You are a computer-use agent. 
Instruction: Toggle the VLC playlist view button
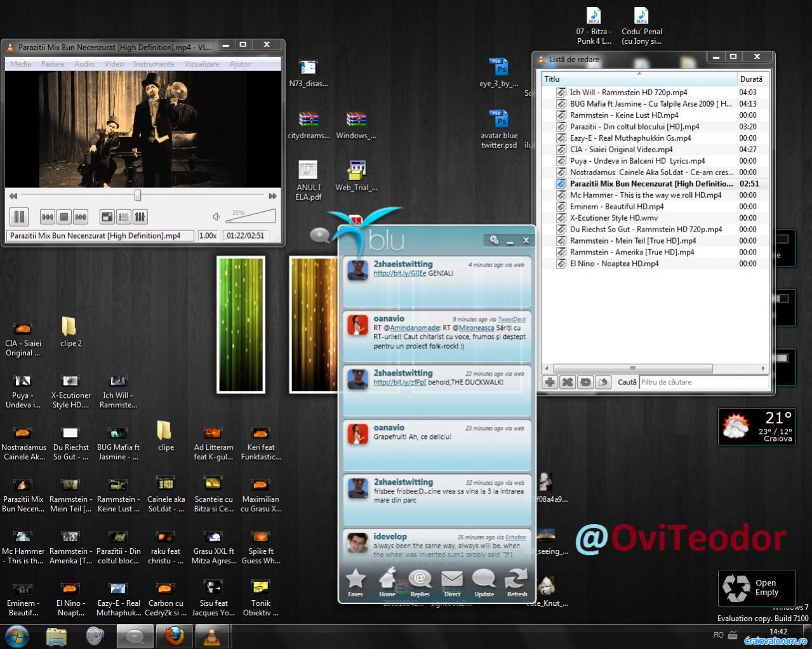[x=124, y=217]
